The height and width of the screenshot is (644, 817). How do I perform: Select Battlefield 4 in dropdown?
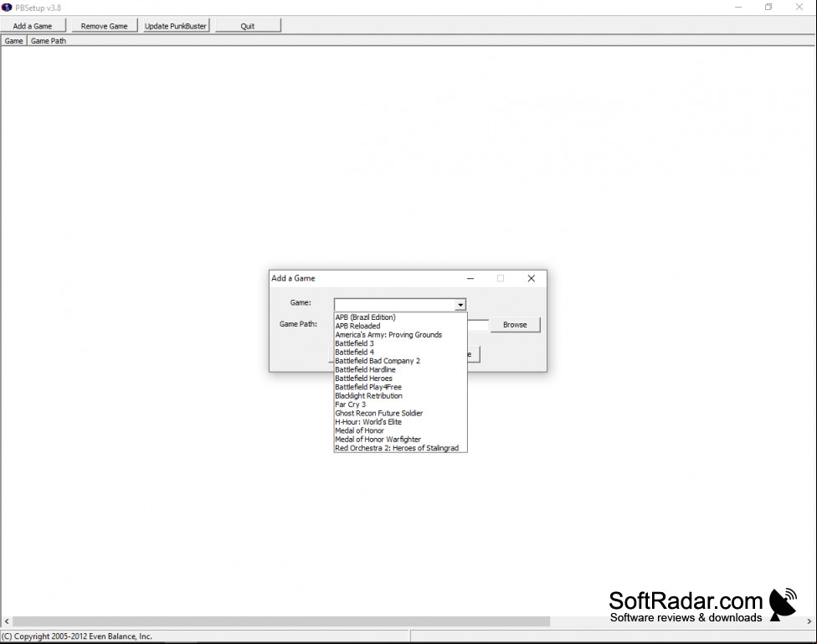tap(400, 352)
